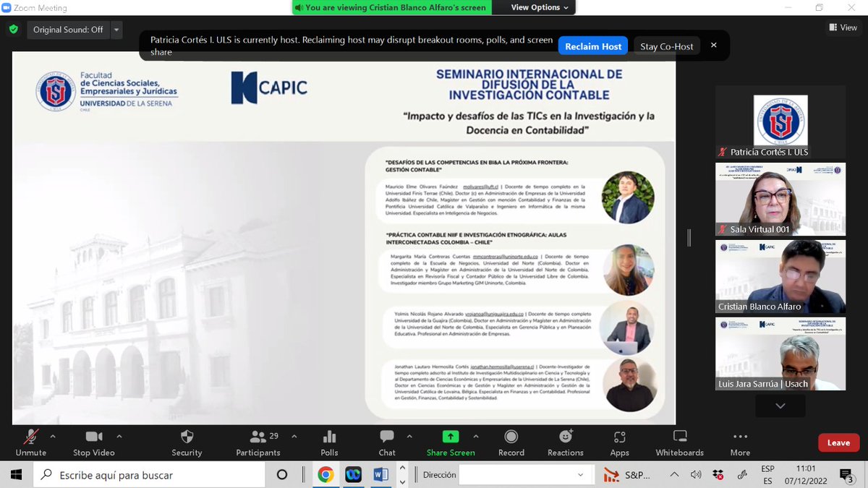This screenshot has height=488, width=868.
Task: Open the Participants panel
Action: [x=258, y=443]
